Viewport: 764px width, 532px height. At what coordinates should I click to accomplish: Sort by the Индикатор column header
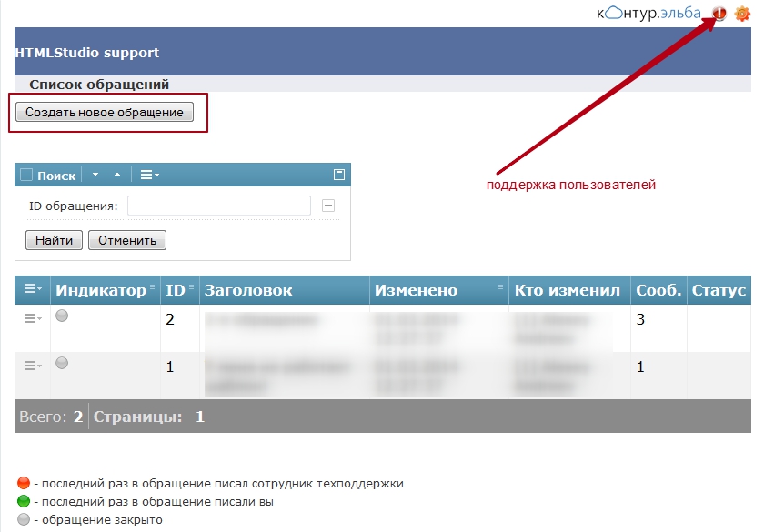(100, 290)
